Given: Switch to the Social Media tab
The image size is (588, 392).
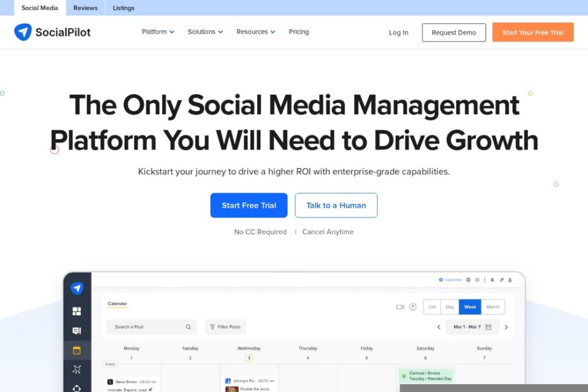Looking at the screenshot, I should [40, 8].
